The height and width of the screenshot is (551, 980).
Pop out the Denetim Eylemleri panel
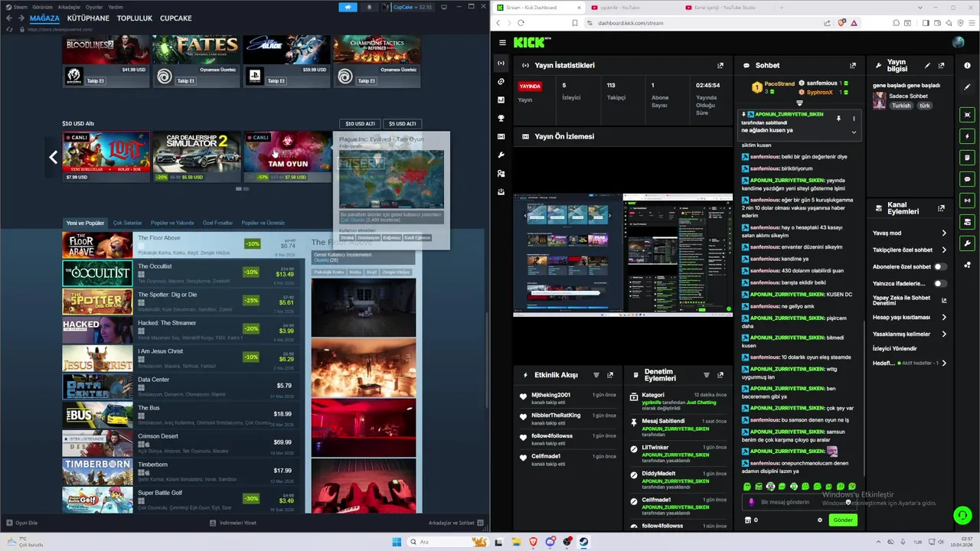point(720,375)
